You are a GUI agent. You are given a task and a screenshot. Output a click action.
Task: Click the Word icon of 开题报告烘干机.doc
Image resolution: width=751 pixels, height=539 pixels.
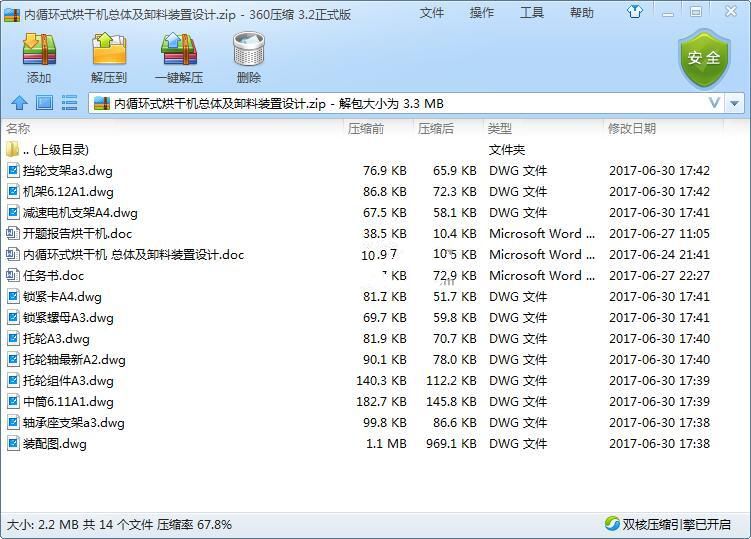tap(12, 234)
